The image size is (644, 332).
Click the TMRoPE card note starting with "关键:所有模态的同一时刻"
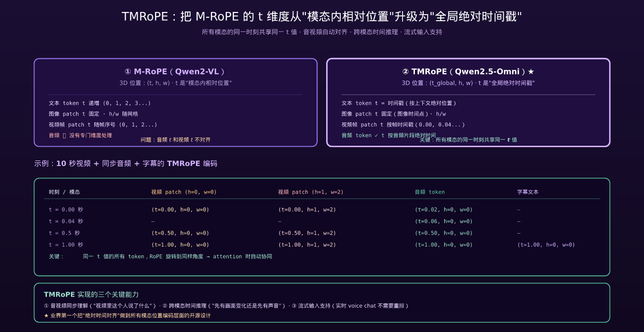[x=468, y=140]
